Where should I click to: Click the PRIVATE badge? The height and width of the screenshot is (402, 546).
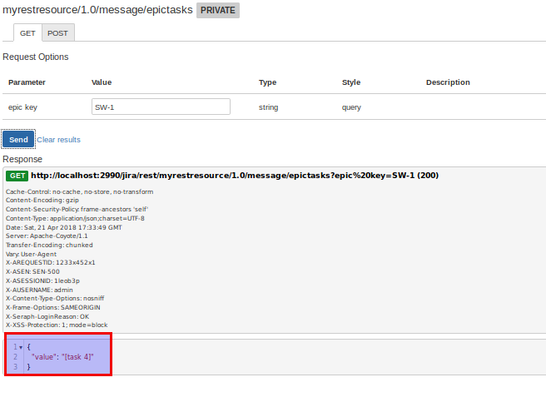point(218,10)
